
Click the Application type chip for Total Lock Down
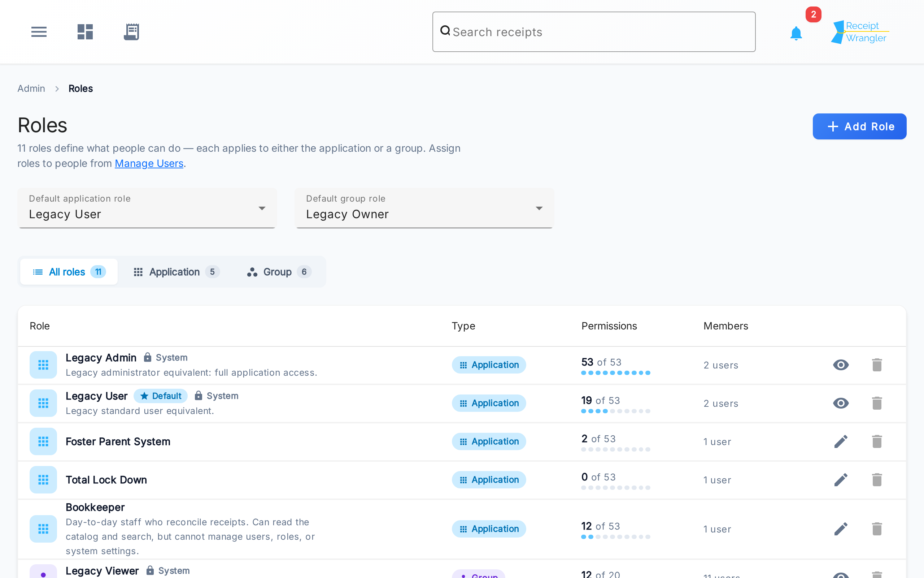pos(489,479)
